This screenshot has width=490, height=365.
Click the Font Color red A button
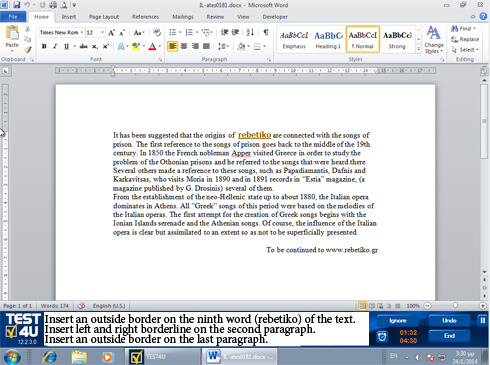tap(152, 46)
